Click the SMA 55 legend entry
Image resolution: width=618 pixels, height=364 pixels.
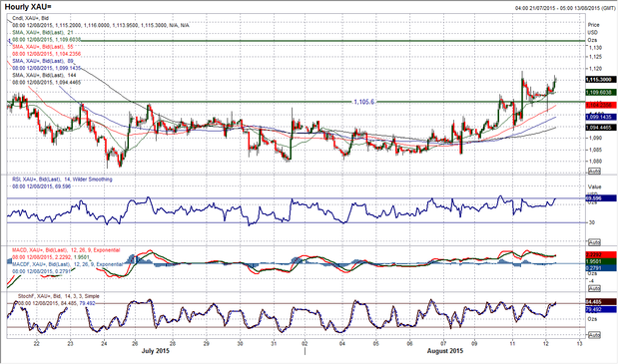[x=43, y=47]
